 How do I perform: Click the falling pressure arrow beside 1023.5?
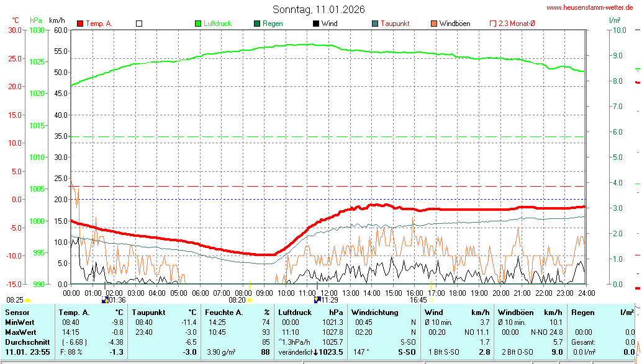(317, 352)
